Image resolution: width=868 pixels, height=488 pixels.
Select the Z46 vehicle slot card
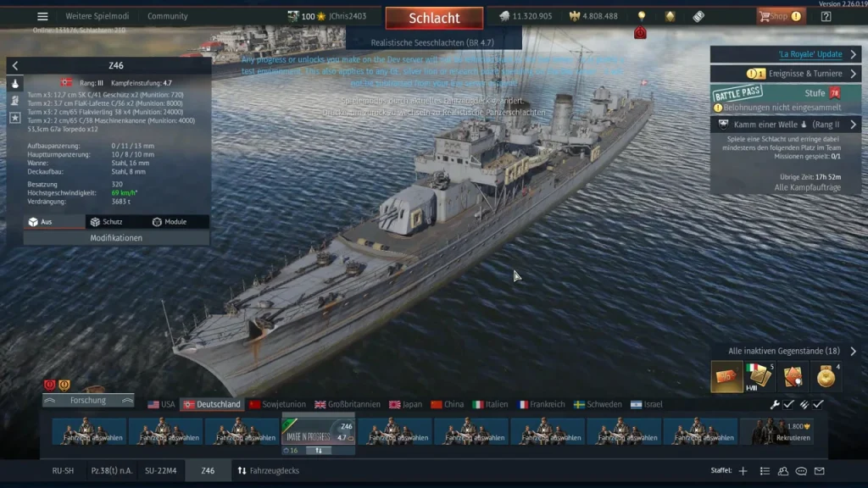click(318, 433)
